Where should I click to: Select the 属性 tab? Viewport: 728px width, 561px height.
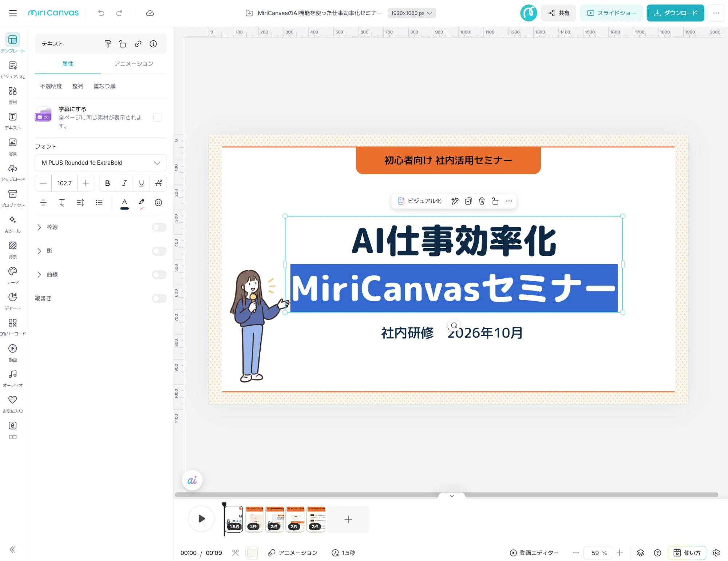[x=68, y=64]
